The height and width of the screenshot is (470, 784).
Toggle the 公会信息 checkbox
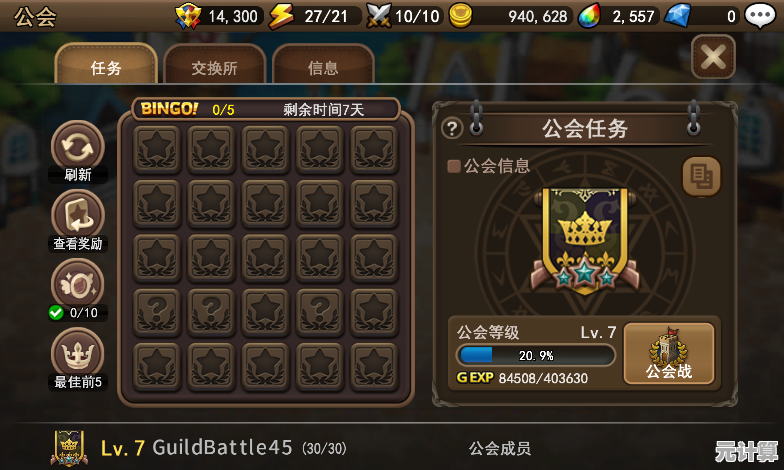click(454, 166)
